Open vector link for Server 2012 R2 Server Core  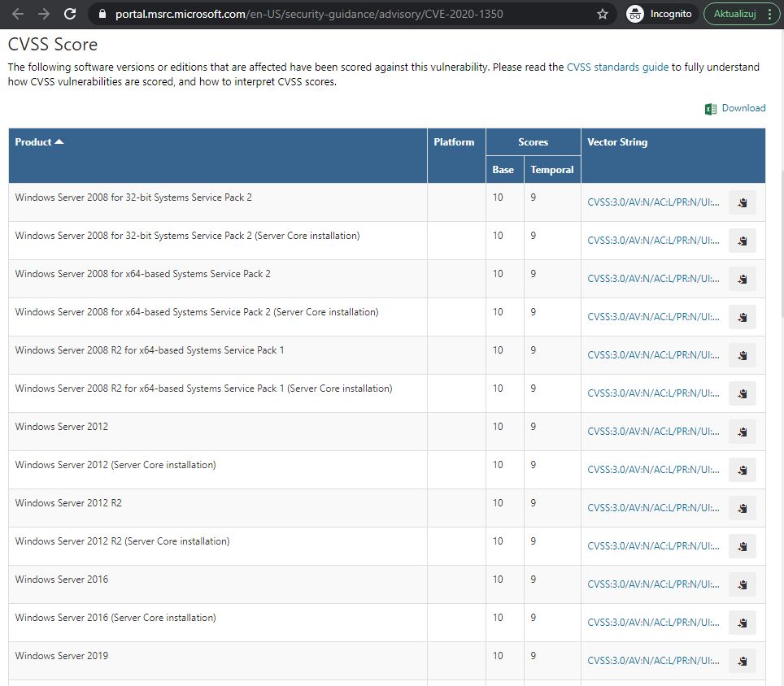coord(653,546)
